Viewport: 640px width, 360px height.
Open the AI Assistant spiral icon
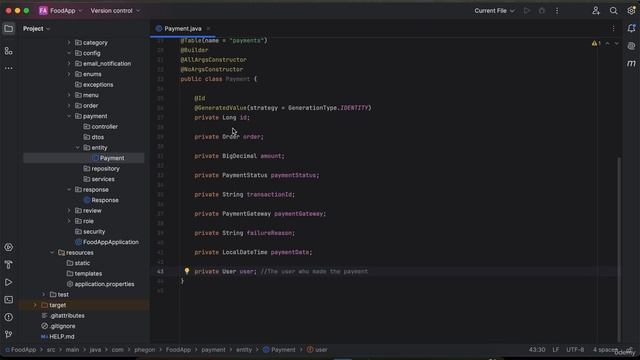631,46
